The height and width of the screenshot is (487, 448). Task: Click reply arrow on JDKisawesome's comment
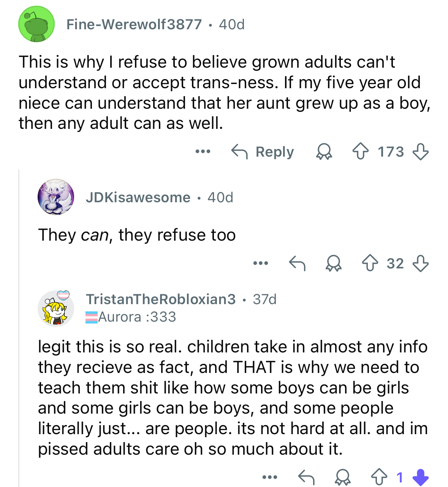click(297, 263)
